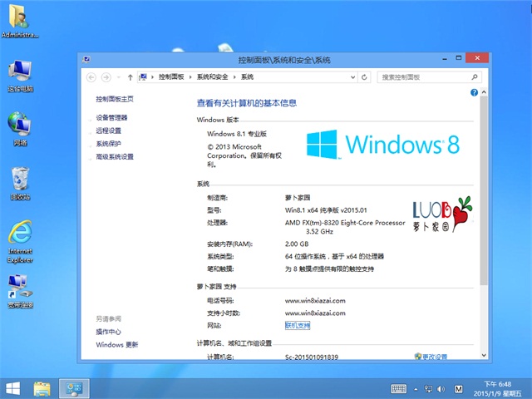Open the blue Help question mark icon
The width and height of the screenshot is (532, 399).
[x=475, y=92]
